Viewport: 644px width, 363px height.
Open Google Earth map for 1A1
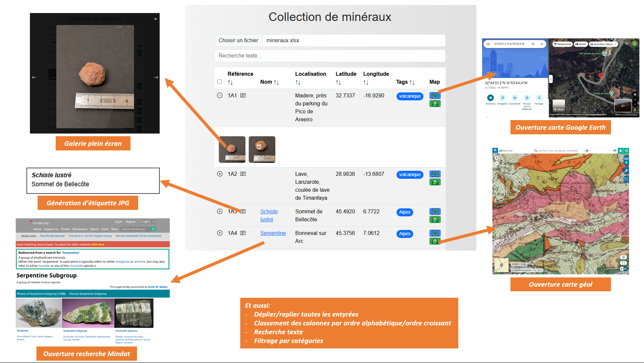pyautogui.click(x=435, y=96)
